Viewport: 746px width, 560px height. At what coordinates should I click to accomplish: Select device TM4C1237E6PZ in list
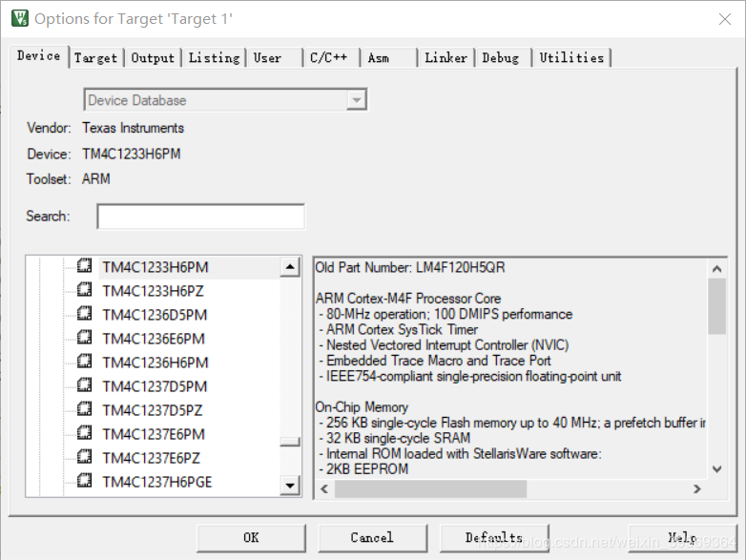(x=152, y=458)
